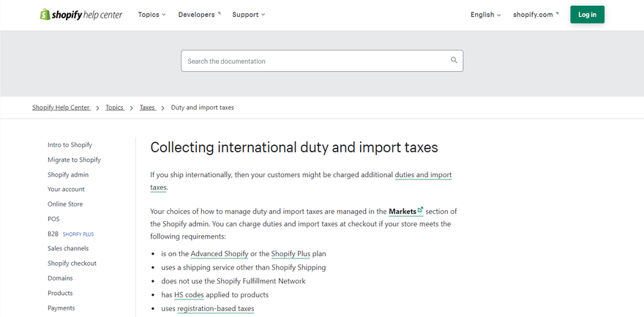Open Migrate to Shopify in sidebar
The height and width of the screenshot is (317, 644).
point(74,160)
